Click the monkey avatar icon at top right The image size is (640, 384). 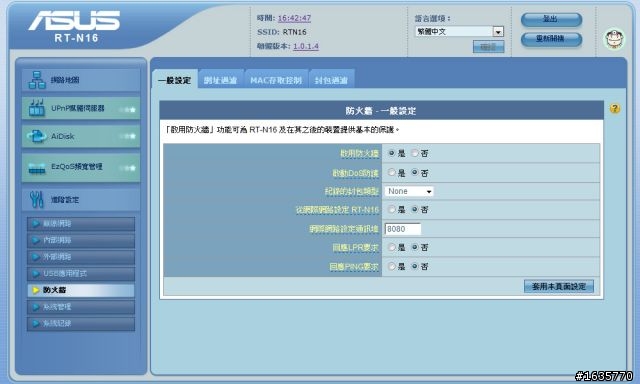coord(614,39)
